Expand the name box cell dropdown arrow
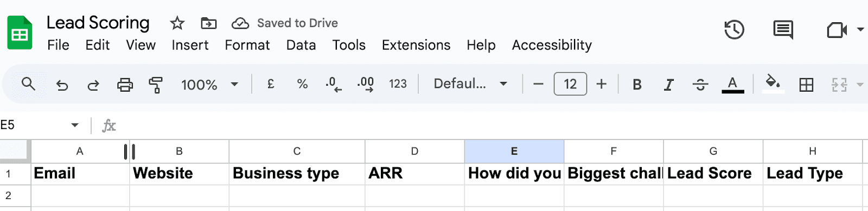The width and height of the screenshot is (868, 211). (x=75, y=125)
